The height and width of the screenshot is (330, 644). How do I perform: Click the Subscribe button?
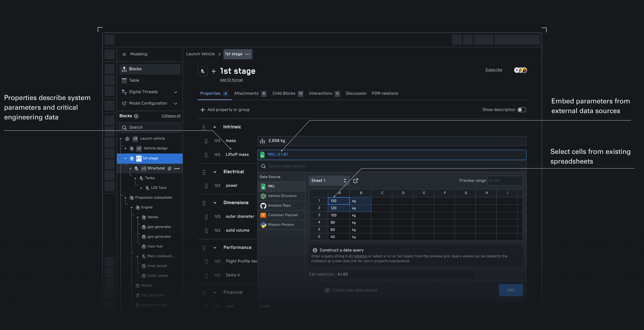tap(494, 70)
